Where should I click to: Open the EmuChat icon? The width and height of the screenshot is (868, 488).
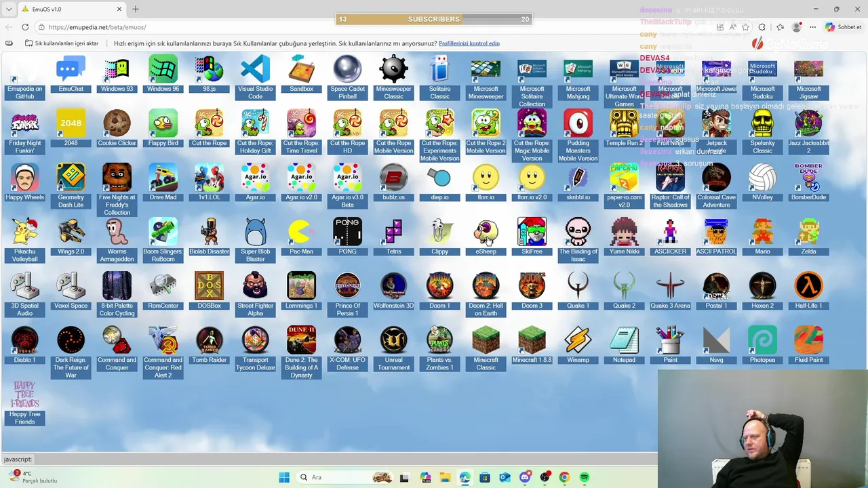click(x=71, y=75)
